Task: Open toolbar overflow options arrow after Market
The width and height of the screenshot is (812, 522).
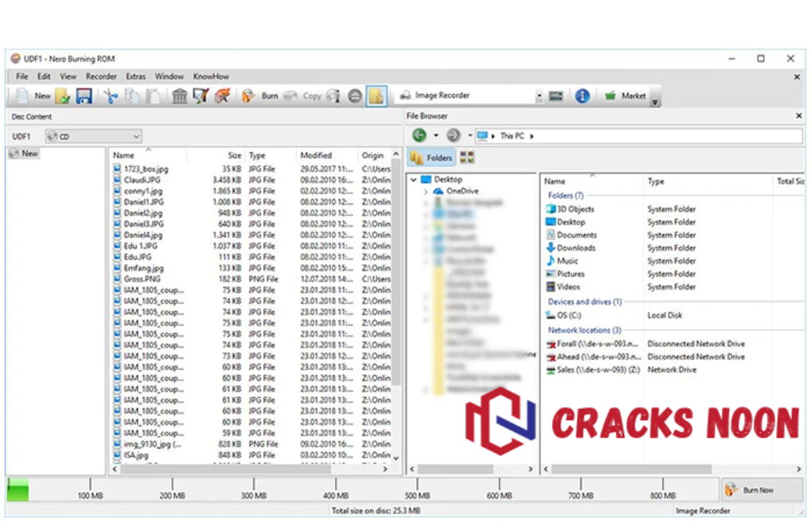Action: tap(655, 102)
